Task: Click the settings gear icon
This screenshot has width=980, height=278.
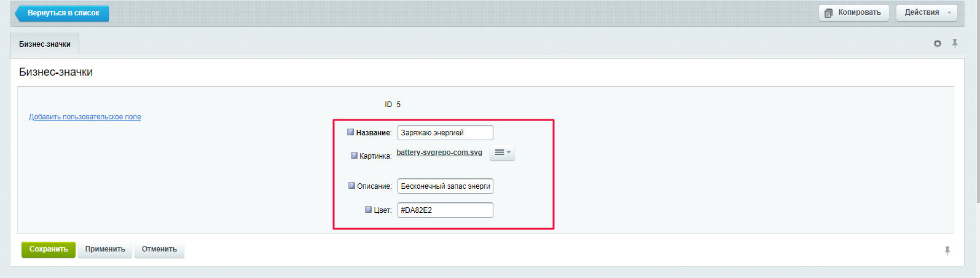Action: point(938,44)
